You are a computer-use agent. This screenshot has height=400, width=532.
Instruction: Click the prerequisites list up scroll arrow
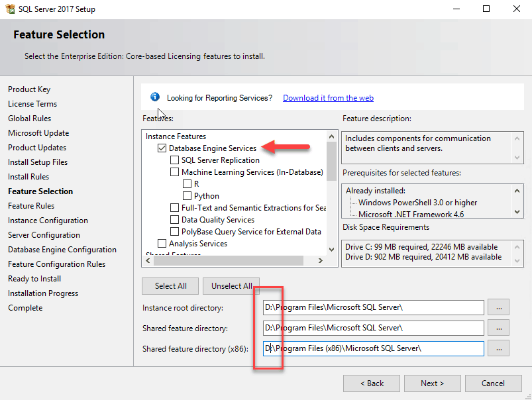tap(517, 191)
